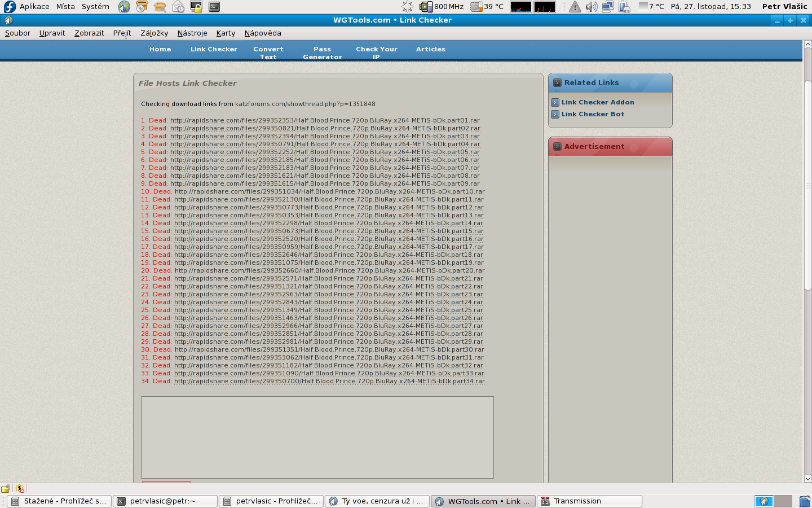
Task: Launch the web browser globe icon in panel
Action: [124, 7]
